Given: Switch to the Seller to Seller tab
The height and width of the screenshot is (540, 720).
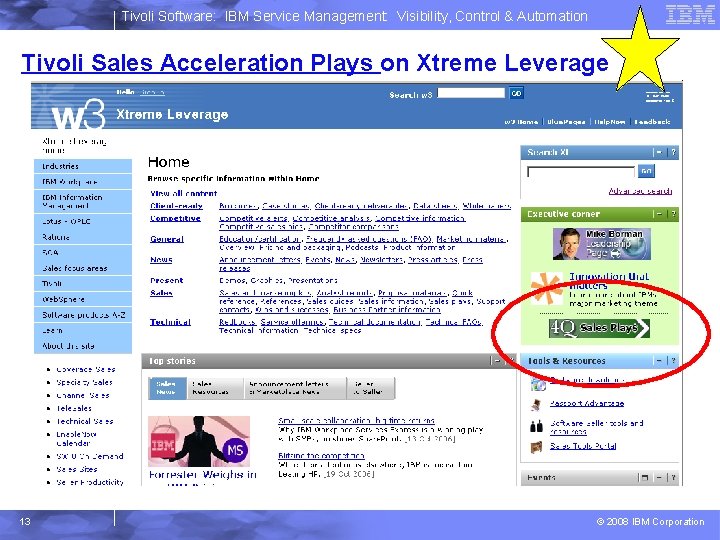Looking at the screenshot, I should (371, 388).
